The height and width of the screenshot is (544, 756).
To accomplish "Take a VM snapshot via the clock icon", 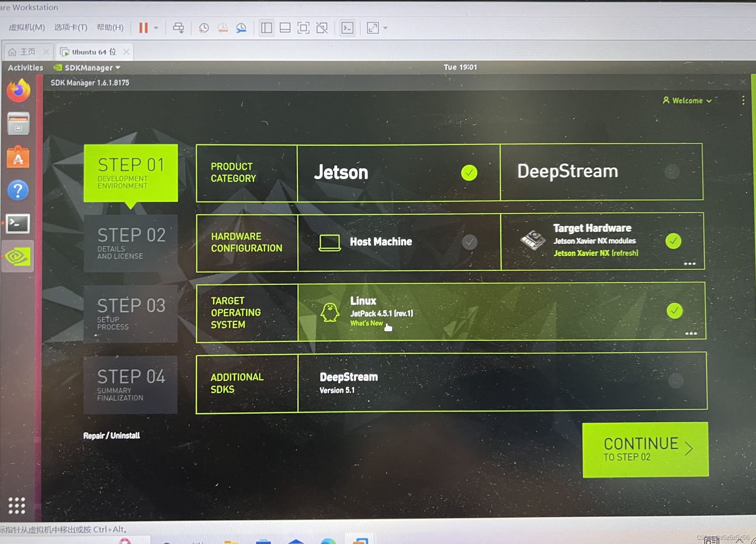I will click(203, 28).
